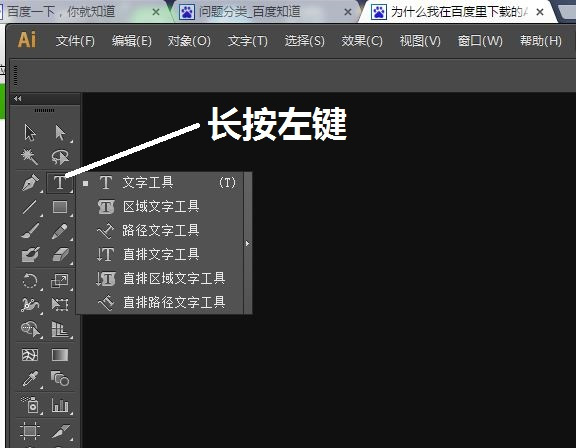Select the Selection tool (black arrow)
The width and height of the screenshot is (576, 448).
30,133
